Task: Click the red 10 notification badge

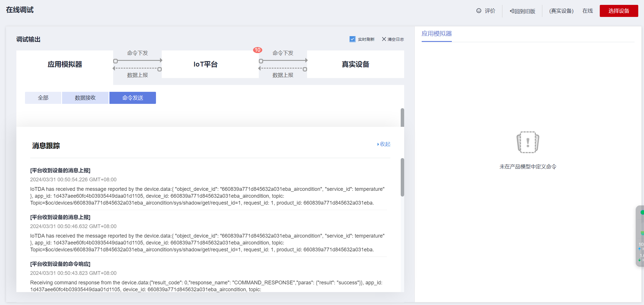Action: 258,50
